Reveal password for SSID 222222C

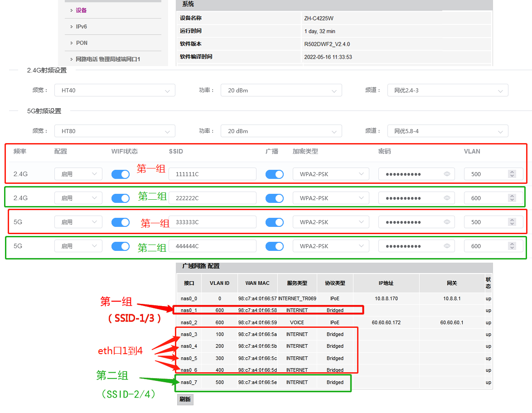pyautogui.click(x=447, y=198)
